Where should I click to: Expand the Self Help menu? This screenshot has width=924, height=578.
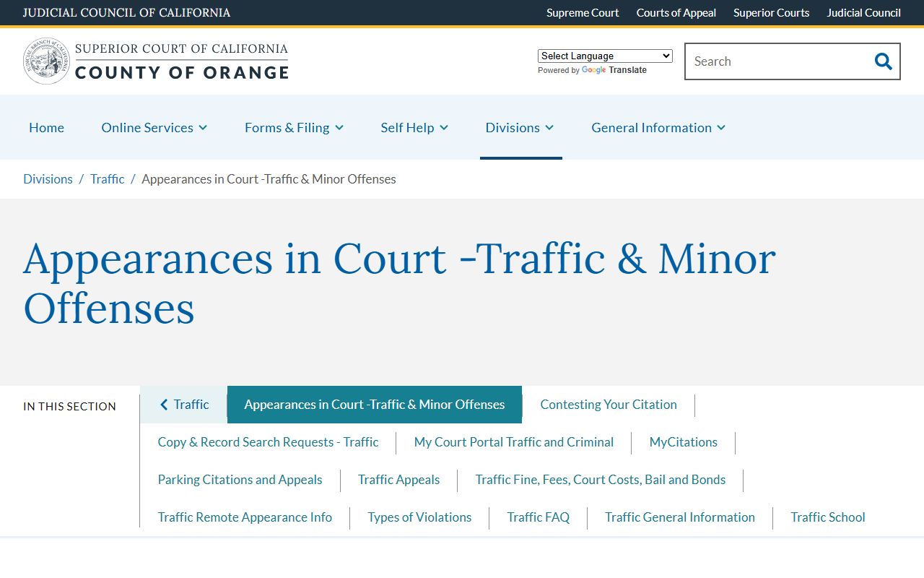414,127
